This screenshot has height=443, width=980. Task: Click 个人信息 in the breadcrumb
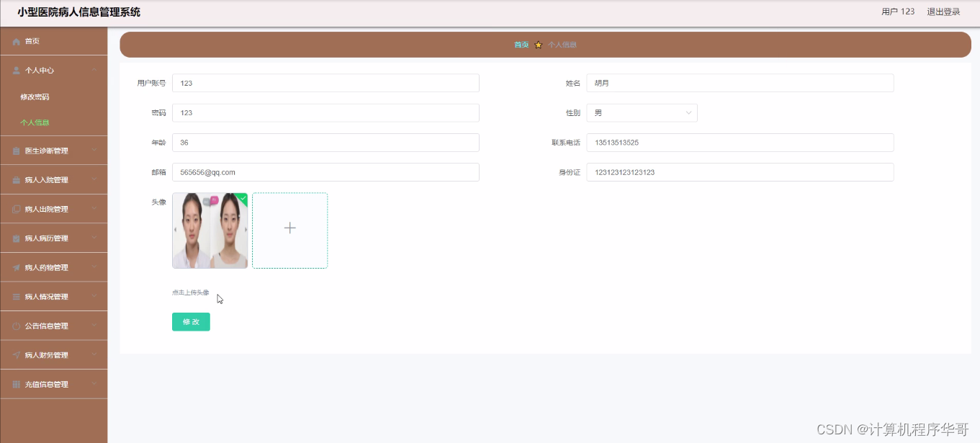click(562, 45)
